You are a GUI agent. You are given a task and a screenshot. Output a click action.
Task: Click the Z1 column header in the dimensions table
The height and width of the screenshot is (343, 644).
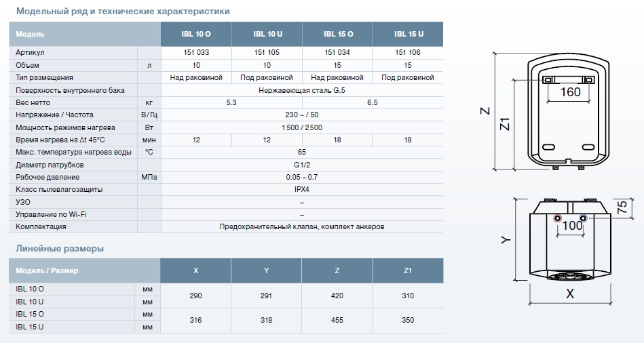click(408, 270)
